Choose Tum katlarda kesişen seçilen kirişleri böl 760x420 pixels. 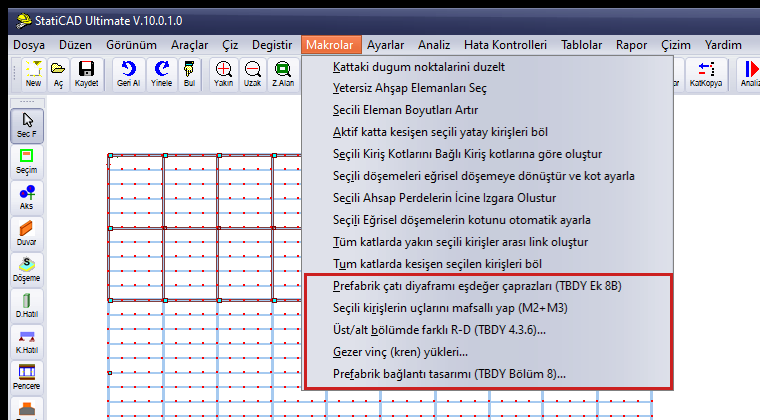tap(488, 264)
